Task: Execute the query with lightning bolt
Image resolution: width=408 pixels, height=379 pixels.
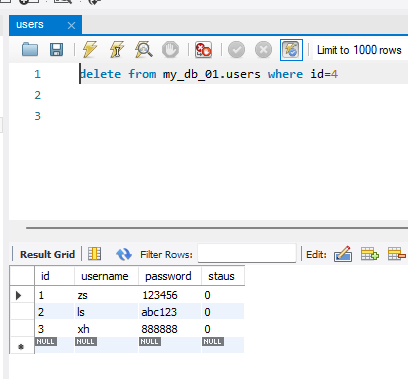Action: click(90, 49)
